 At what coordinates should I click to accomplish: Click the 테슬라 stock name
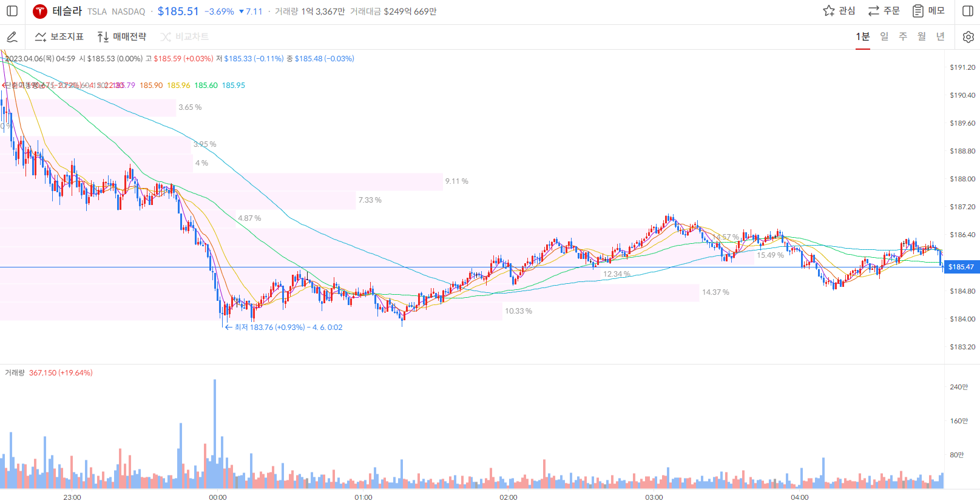[x=67, y=11]
